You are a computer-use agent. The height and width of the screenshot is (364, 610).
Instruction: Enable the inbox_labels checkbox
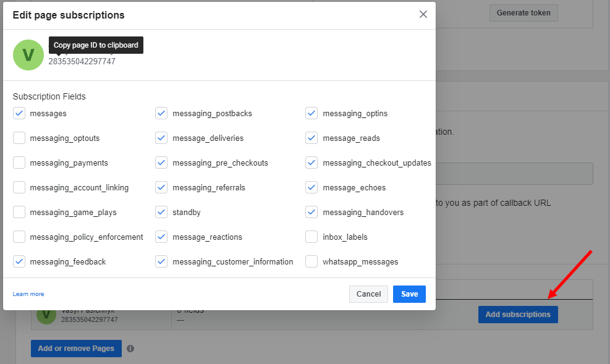311,237
